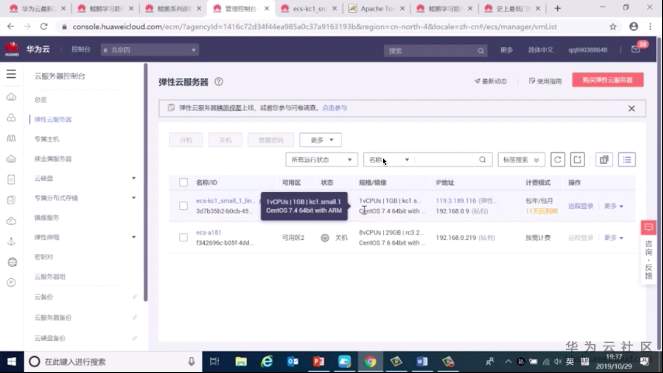Viewport: 663px width, 373px height.
Task: Open the ecs-a181 server name link
Action: 208,233
